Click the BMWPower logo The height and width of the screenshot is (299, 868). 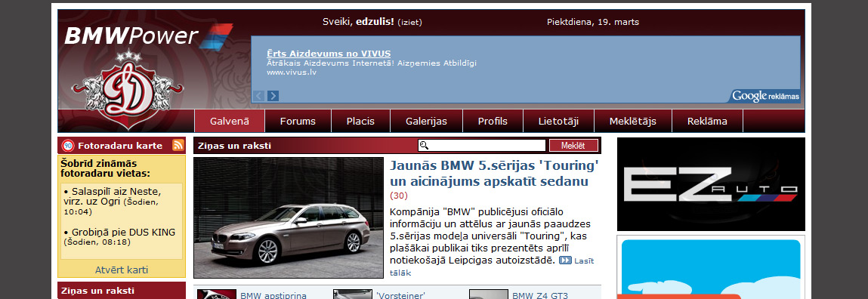tap(148, 36)
